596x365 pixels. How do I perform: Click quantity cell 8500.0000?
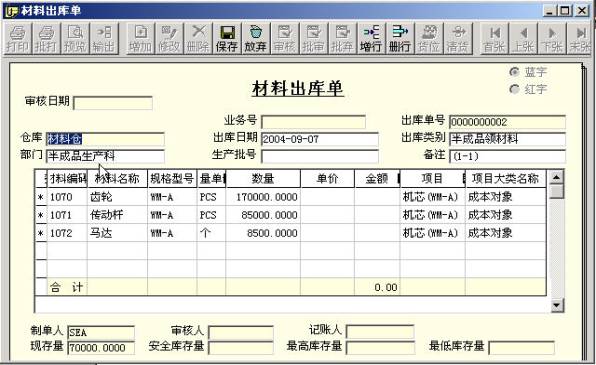click(263, 233)
